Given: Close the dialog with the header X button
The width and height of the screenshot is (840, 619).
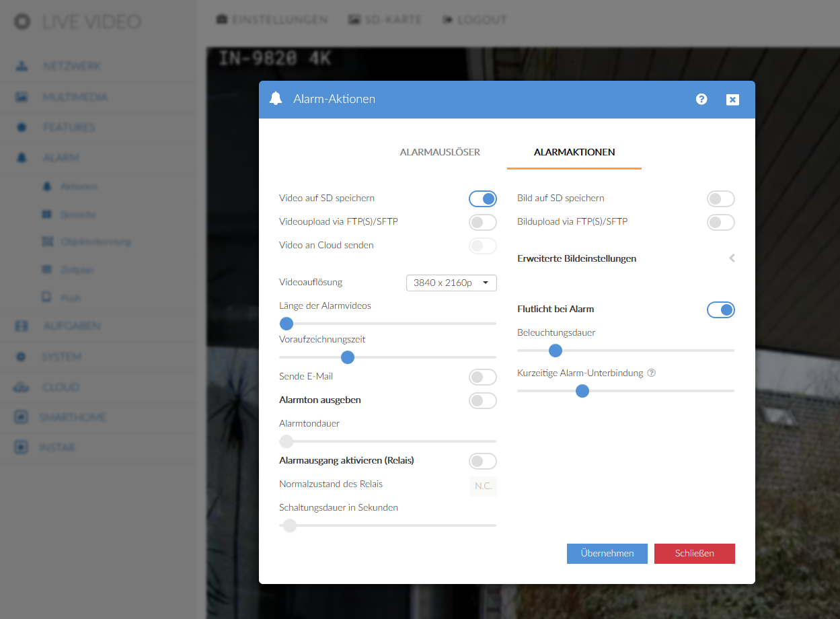Looking at the screenshot, I should (732, 100).
